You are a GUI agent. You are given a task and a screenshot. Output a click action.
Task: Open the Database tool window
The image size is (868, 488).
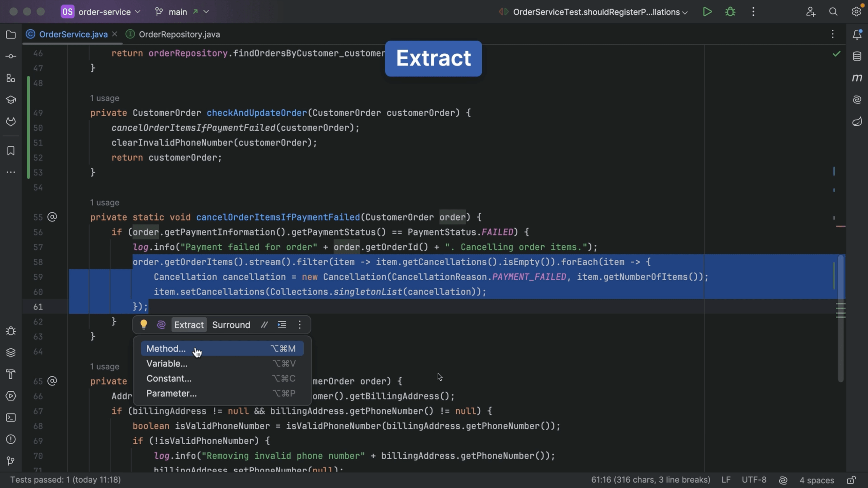click(857, 56)
